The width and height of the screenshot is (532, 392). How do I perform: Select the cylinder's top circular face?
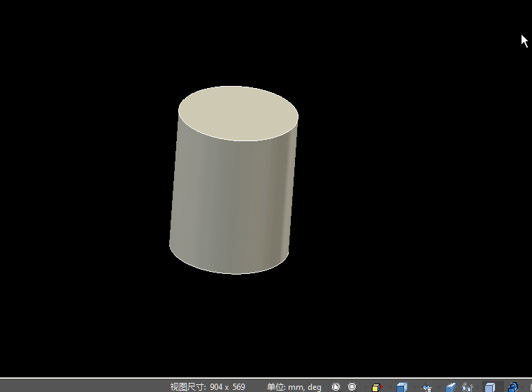238,113
